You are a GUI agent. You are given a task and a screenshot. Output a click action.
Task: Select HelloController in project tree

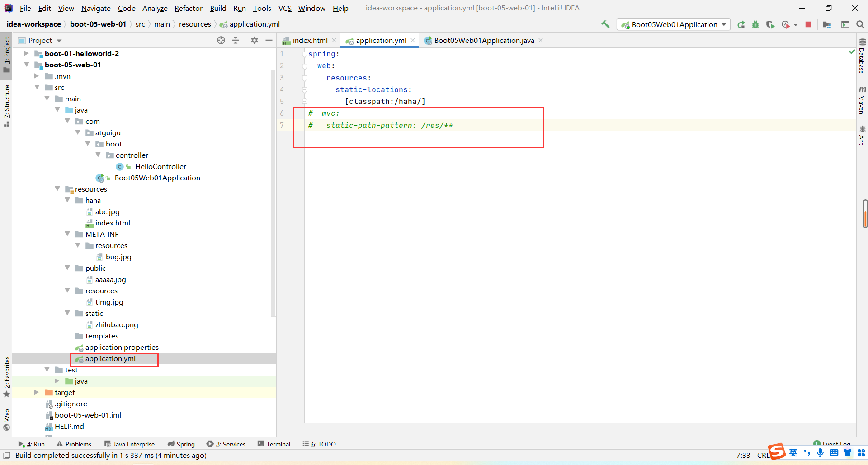click(x=160, y=166)
